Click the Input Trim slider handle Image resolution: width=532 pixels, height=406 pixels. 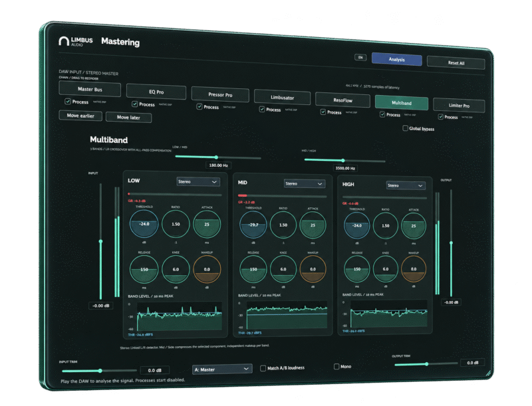[x=100, y=371]
